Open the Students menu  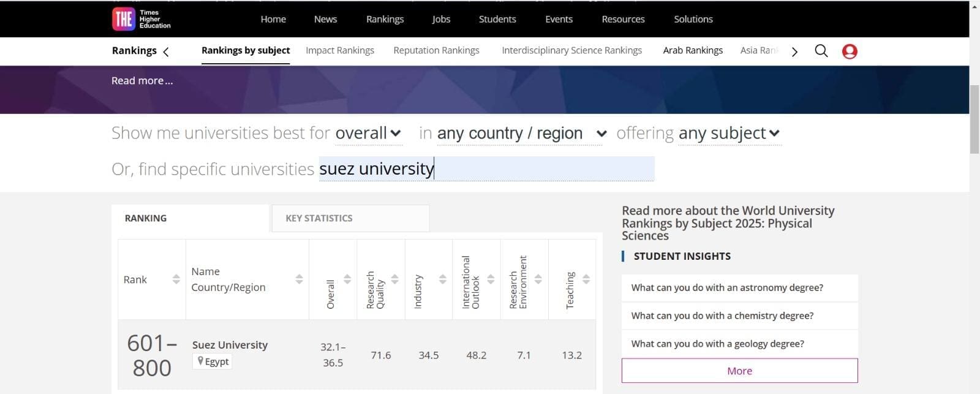click(x=497, y=19)
